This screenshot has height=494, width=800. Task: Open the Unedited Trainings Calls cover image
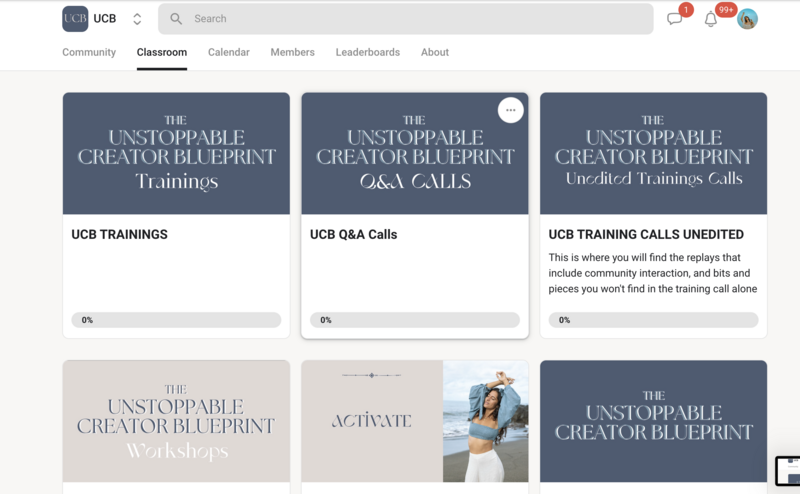653,153
